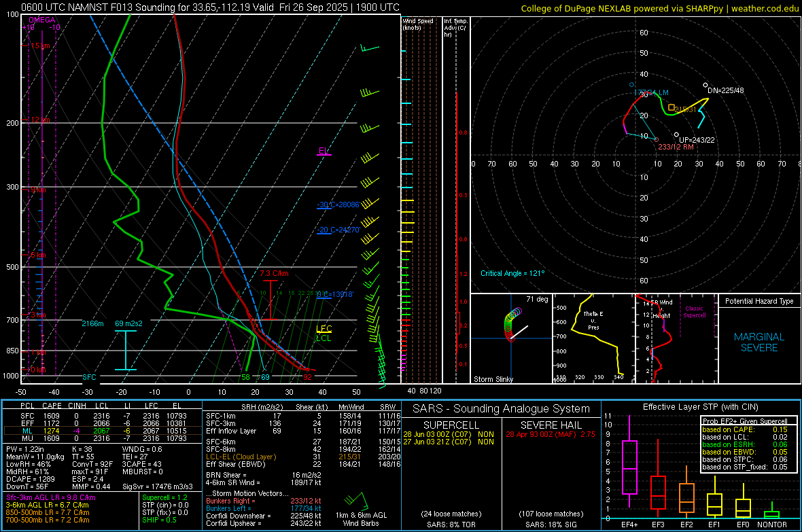Click the Storm Slinky colored circles
Screen dimensions: 802x532
click(x=512, y=323)
